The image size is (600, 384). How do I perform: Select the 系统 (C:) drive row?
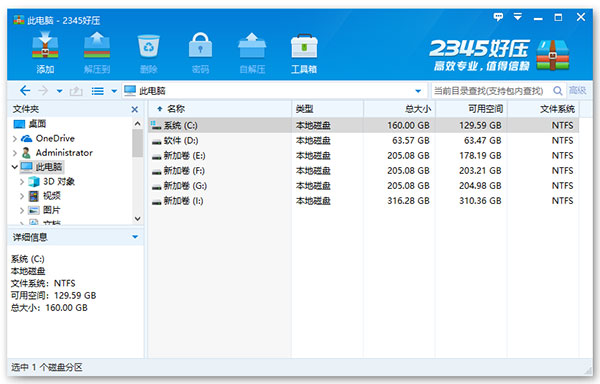coord(364,125)
